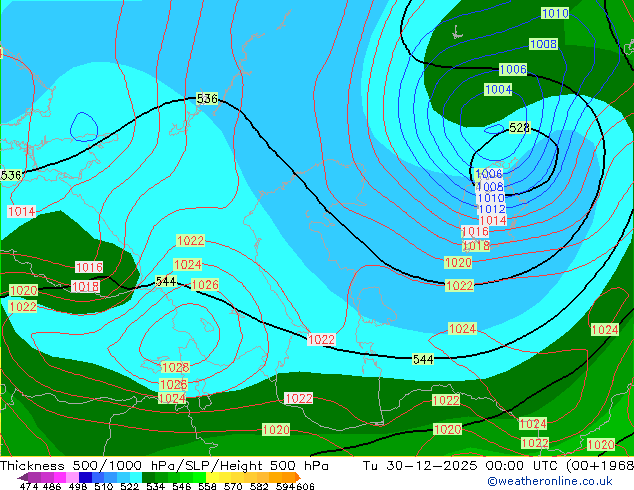
Task: Click the 522 legend value
Action: tap(129, 486)
